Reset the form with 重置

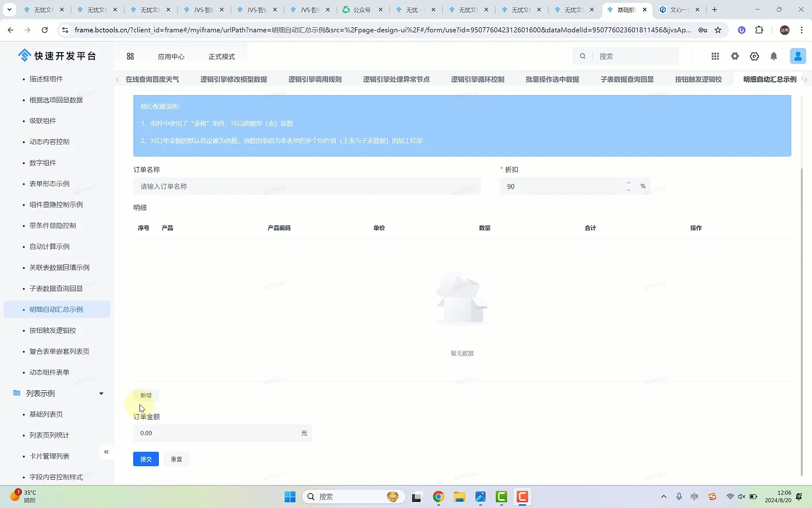pyautogui.click(x=177, y=459)
